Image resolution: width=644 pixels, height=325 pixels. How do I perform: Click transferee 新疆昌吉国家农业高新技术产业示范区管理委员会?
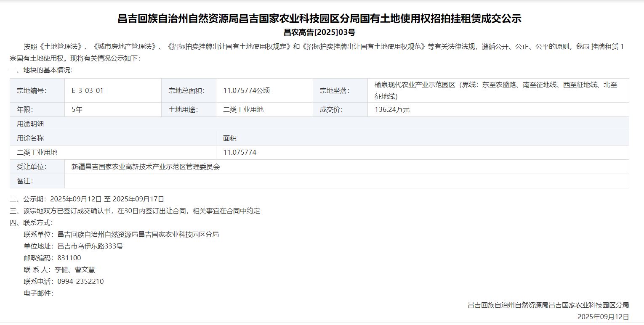click(146, 167)
